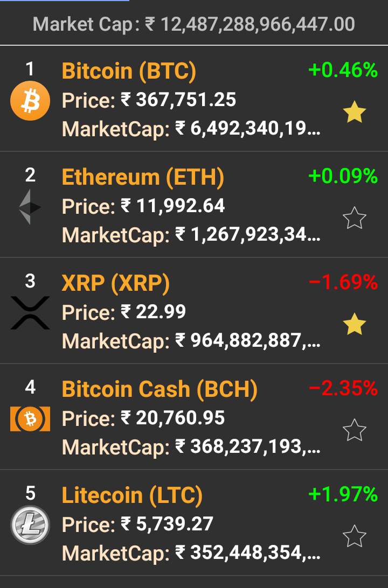Add Bitcoin Cash to favorites
Viewport: 388px width, 588px height.
point(354,431)
